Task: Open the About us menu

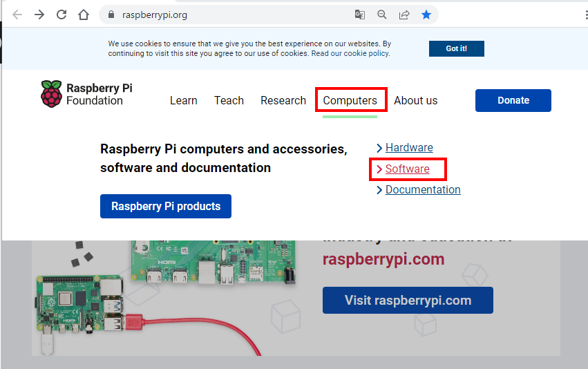Action: point(415,100)
